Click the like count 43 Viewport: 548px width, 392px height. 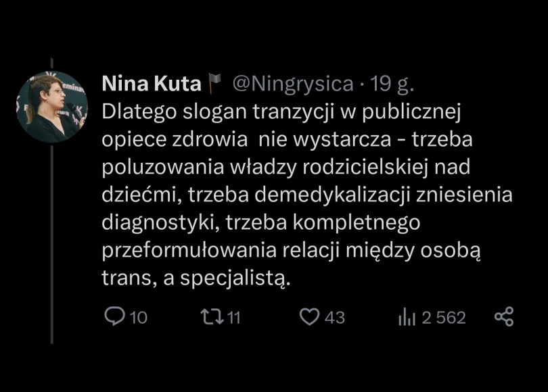[334, 317]
